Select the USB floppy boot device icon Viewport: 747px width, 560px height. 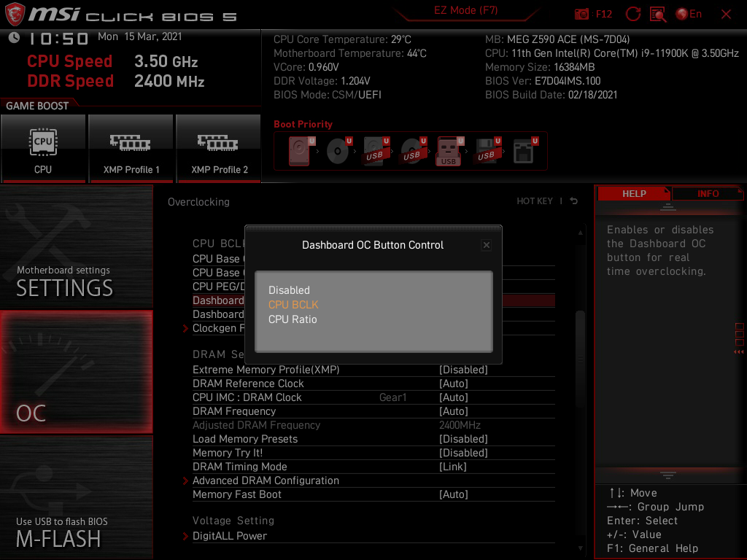pos(487,151)
